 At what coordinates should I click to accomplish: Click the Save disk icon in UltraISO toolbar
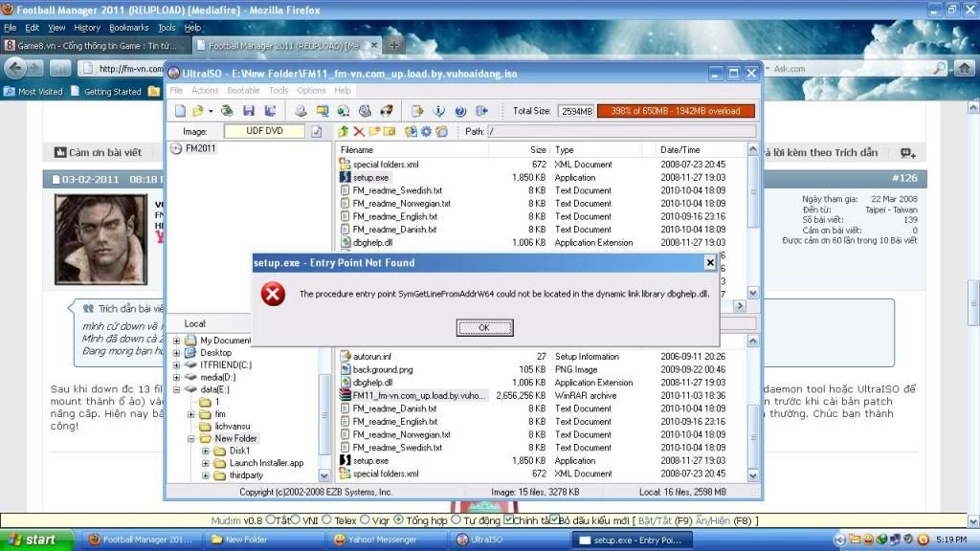pos(248,111)
